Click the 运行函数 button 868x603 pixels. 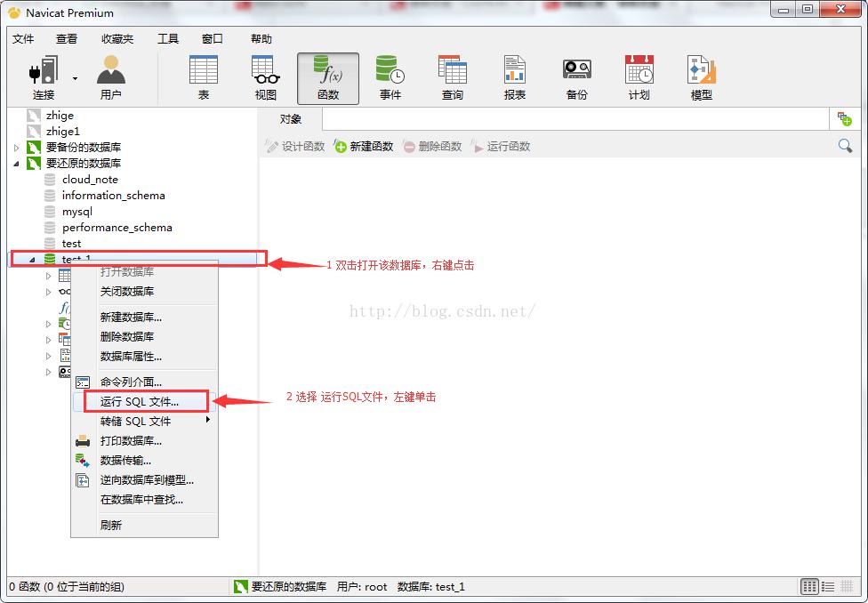click(501, 146)
